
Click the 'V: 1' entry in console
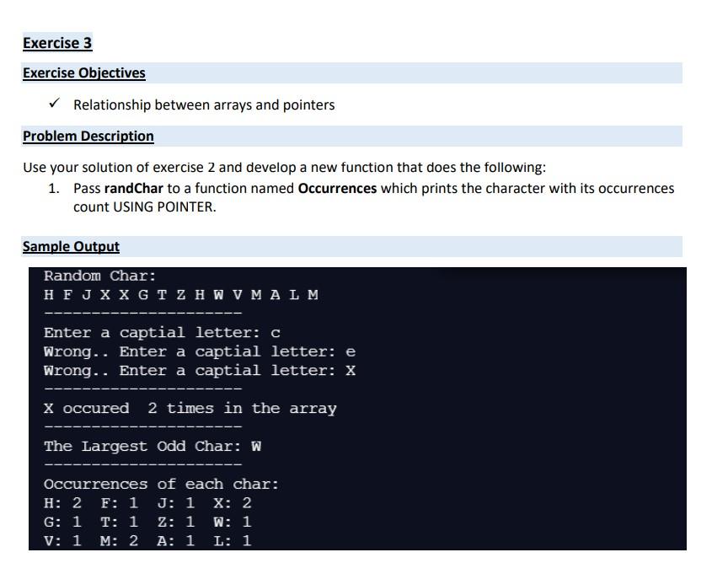click(x=62, y=541)
